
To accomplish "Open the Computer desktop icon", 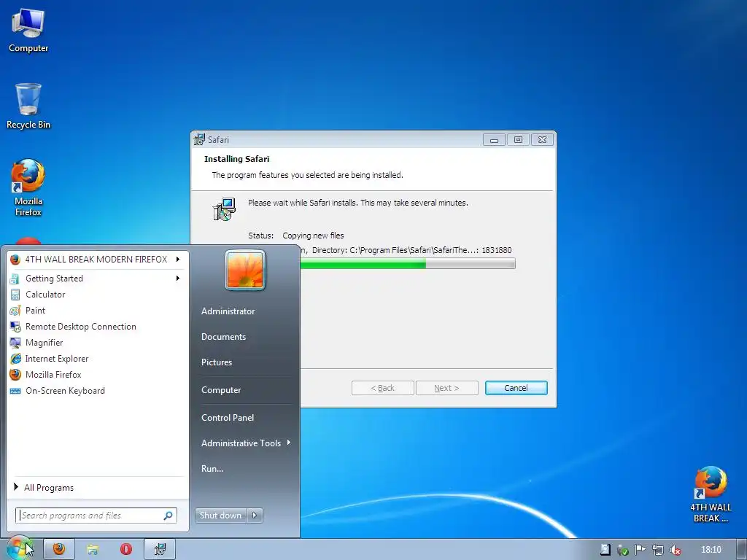I will tap(28, 31).
